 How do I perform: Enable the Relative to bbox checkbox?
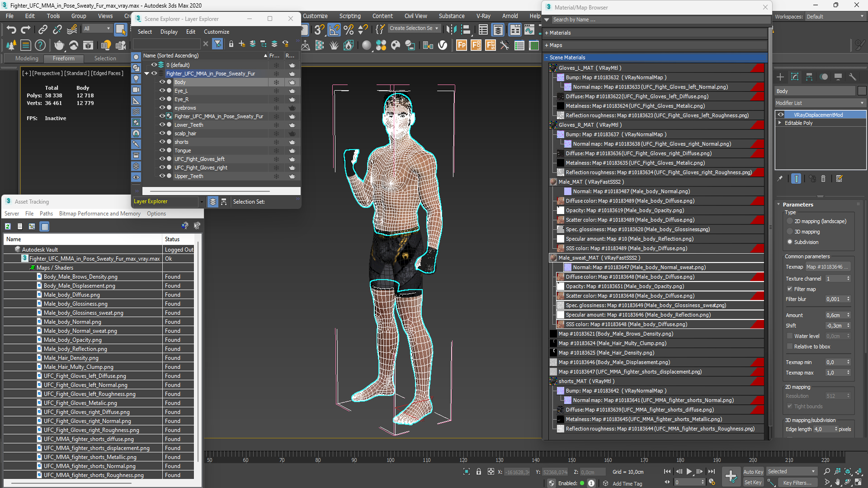790,347
